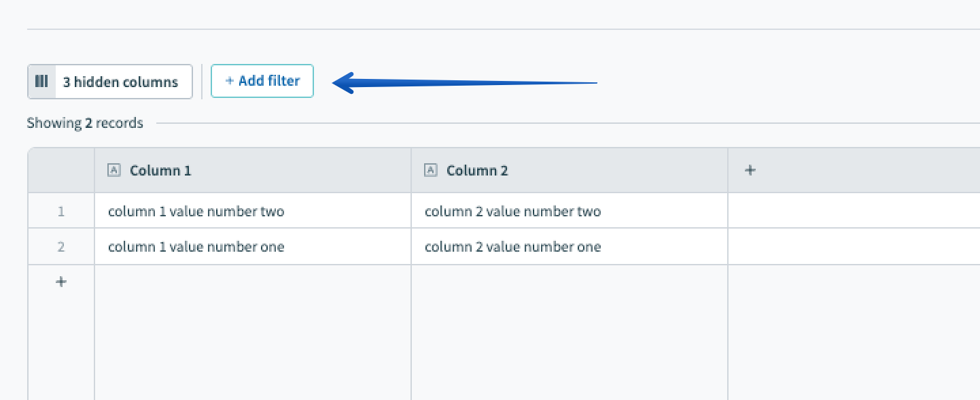The width and height of the screenshot is (980, 400).
Task: Select row number 2
Action: coord(61,246)
